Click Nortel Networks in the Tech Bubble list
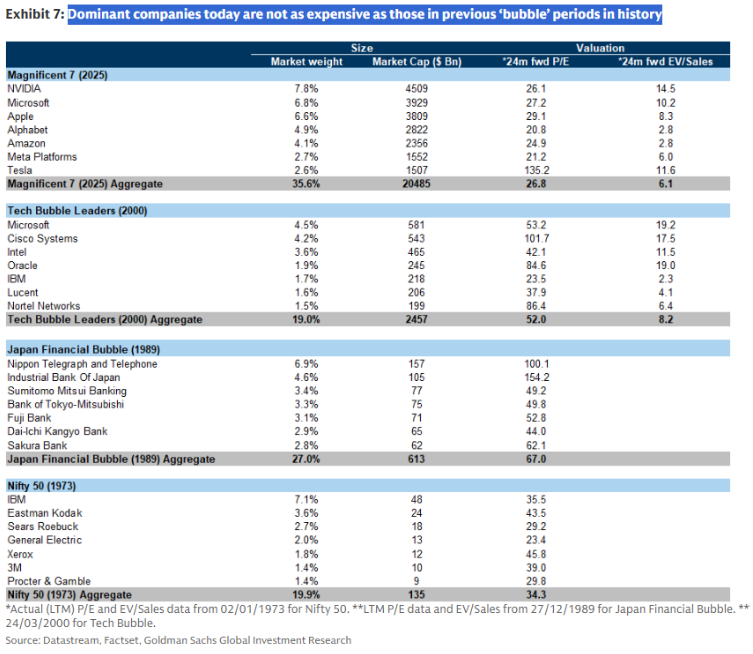Screen dimensions: 753x654 pyautogui.click(x=45, y=305)
